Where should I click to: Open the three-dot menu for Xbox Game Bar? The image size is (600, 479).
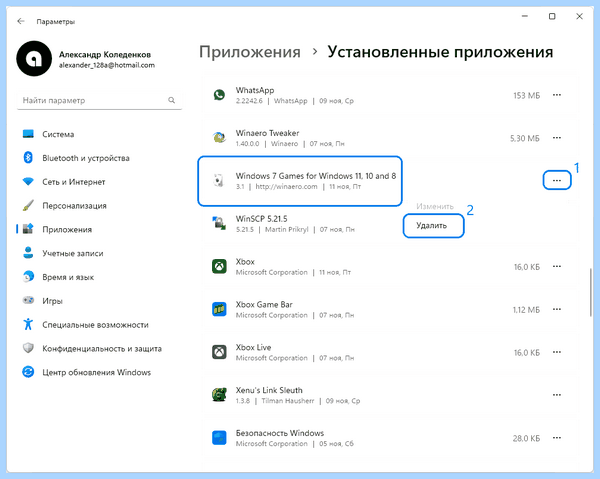(x=557, y=309)
